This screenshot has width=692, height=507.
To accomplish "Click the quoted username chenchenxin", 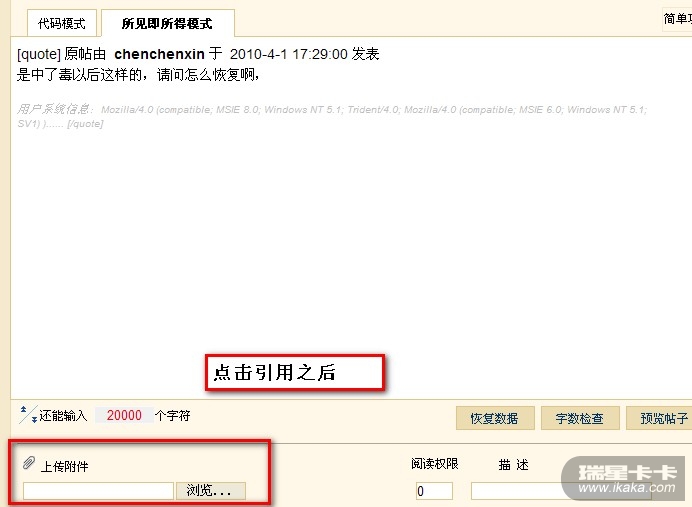I will (159, 54).
